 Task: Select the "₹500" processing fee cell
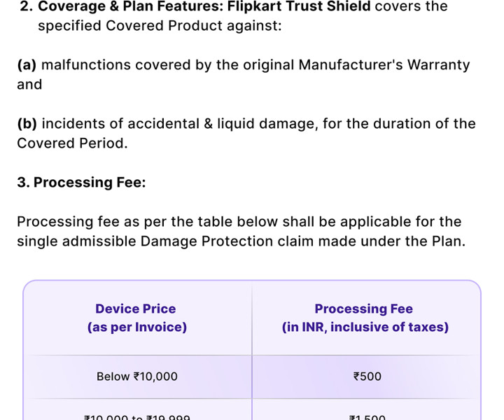click(367, 377)
